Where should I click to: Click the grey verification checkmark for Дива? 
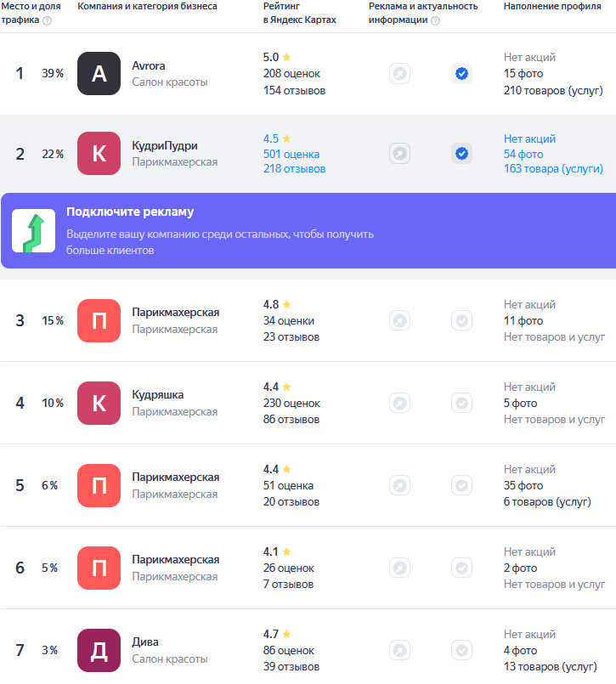[461, 650]
